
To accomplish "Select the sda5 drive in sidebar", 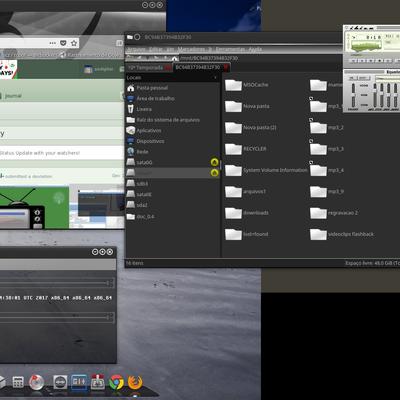I will click(172, 184).
